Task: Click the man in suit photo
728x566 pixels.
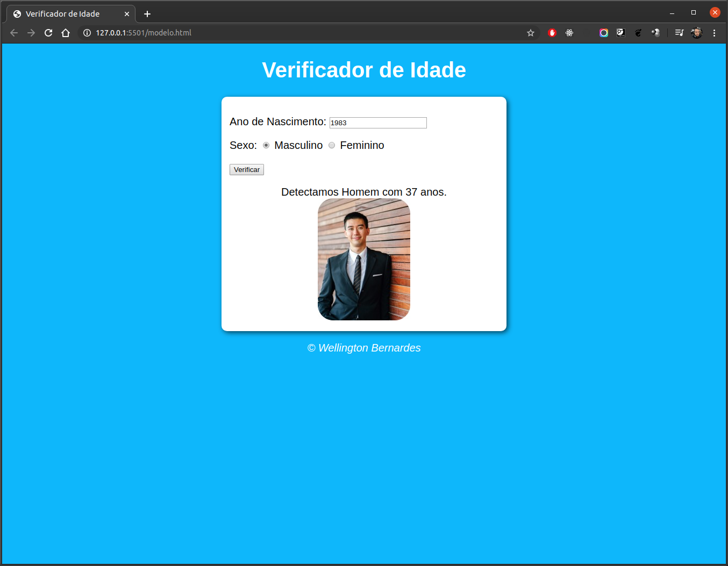Action: click(364, 260)
